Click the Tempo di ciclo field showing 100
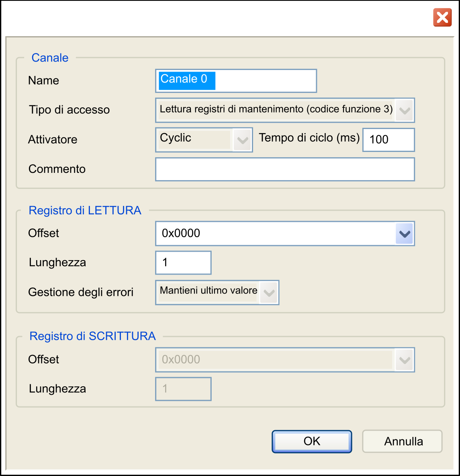The height and width of the screenshot is (476, 460). pyautogui.click(x=389, y=140)
